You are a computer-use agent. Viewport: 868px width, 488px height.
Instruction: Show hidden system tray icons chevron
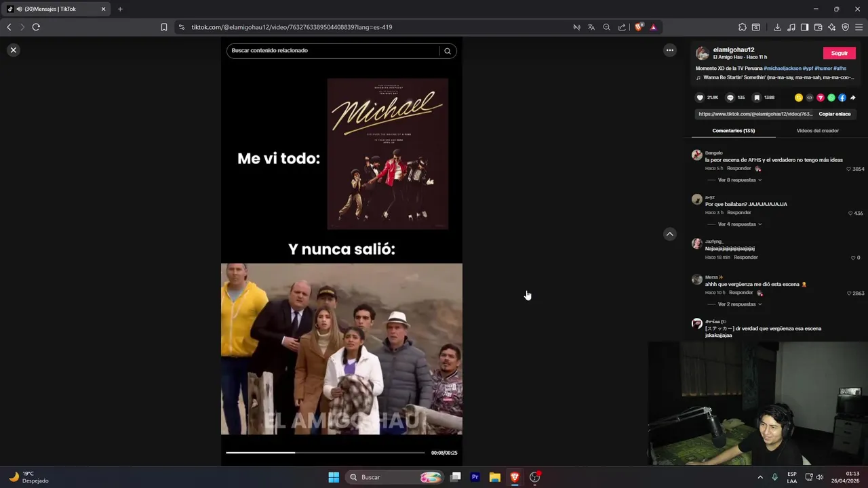click(x=760, y=477)
